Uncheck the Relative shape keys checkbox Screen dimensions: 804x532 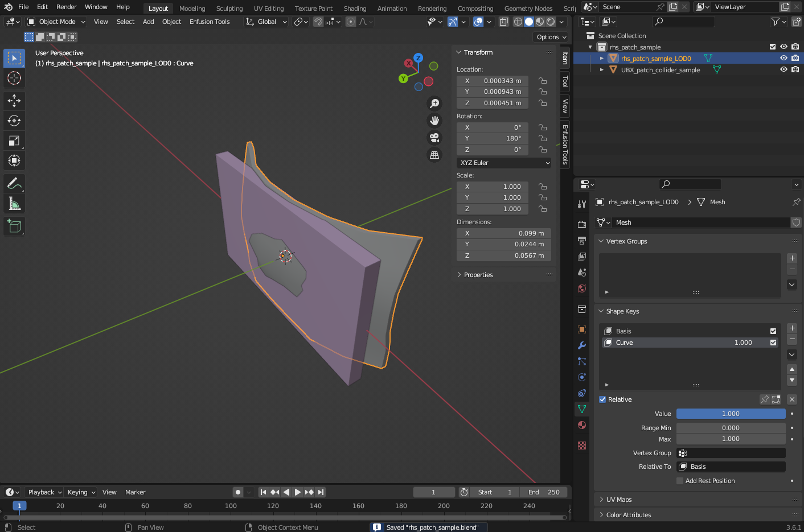coord(602,399)
